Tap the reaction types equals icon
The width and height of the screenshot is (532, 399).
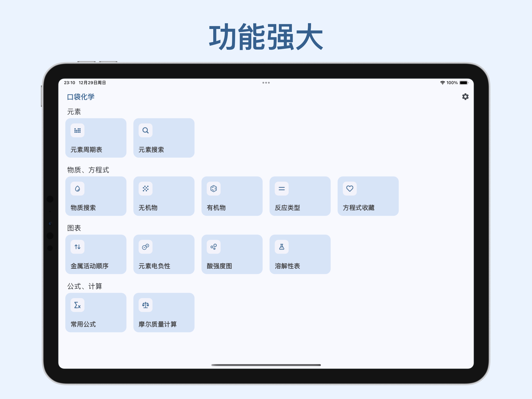pyautogui.click(x=282, y=189)
